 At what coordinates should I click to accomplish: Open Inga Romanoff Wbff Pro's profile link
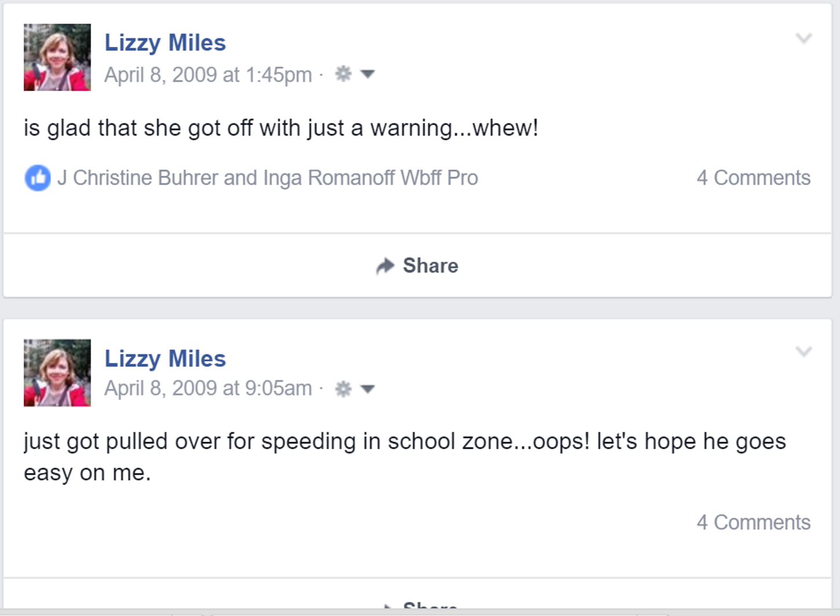point(371,178)
